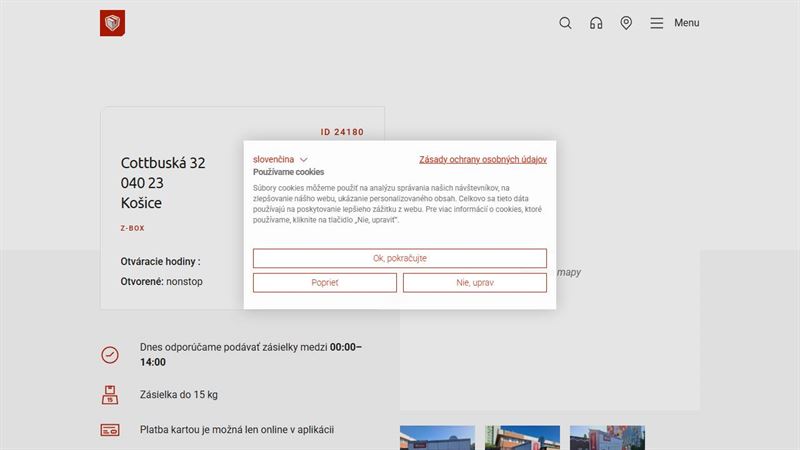This screenshot has width=800, height=450.
Task: Click the Košice city text
Action: tap(141, 203)
